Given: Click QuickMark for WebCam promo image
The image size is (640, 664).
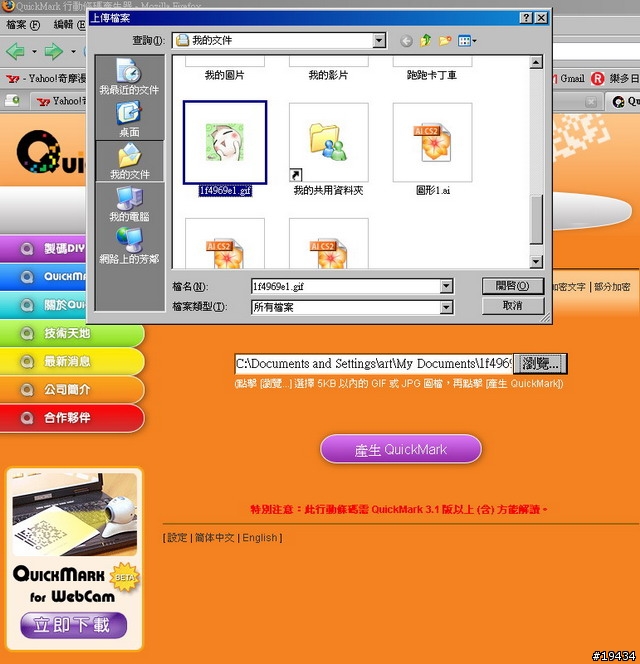Looking at the screenshot, I should (x=75, y=514).
